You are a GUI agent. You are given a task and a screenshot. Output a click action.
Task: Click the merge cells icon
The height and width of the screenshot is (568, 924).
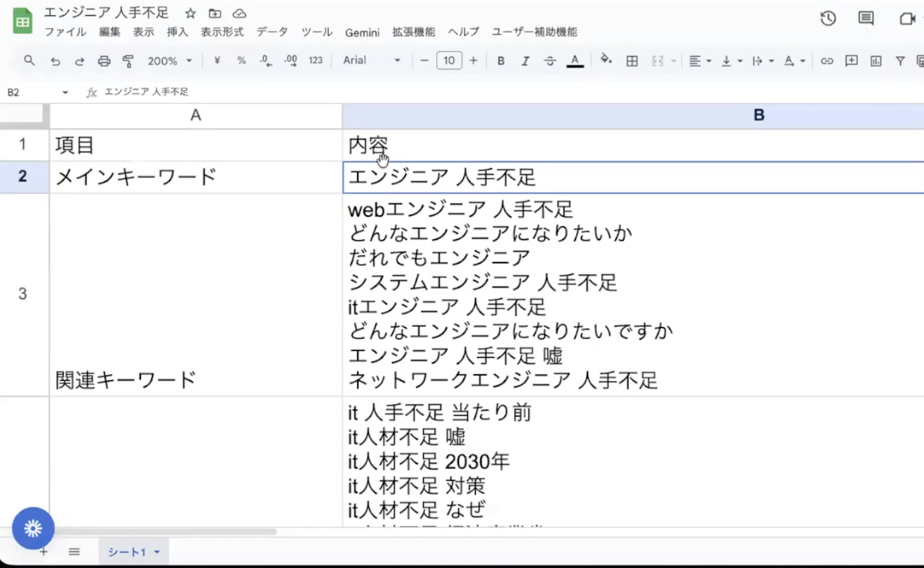(657, 61)
